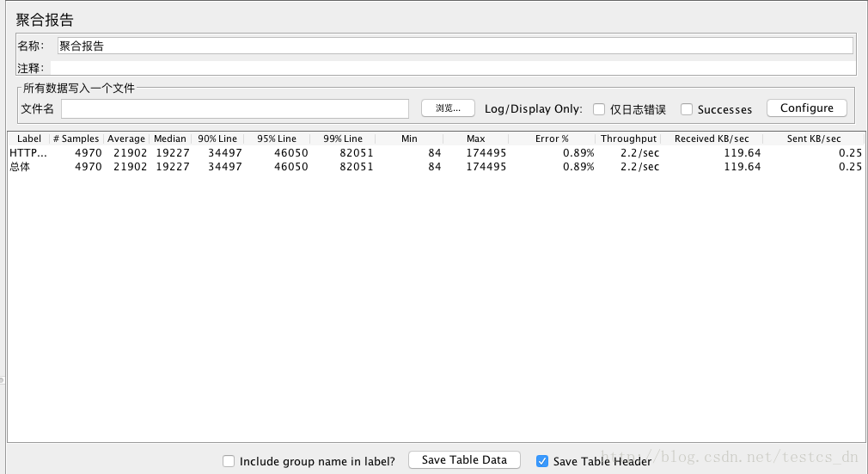Sort by Throughput column header

628,139
